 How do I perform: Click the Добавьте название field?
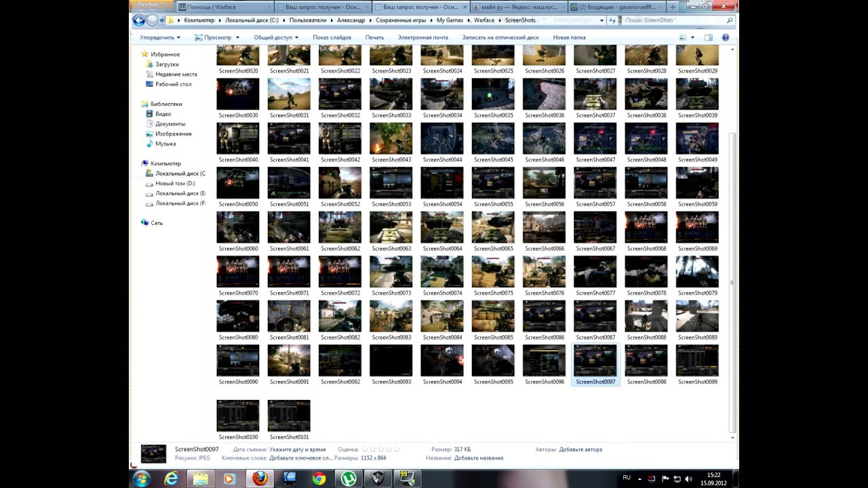pyautogui.click(x=479, y=458)
